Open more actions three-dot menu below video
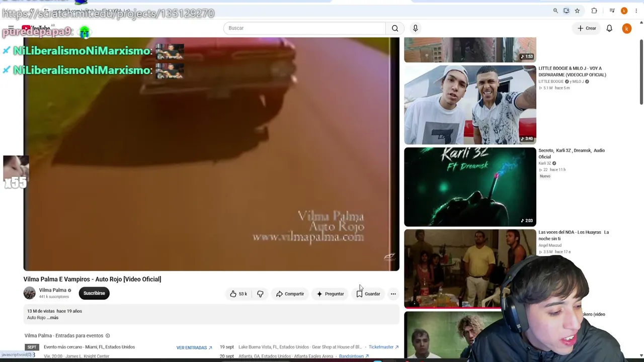The image size is (644, 362). tap(393, 294)
